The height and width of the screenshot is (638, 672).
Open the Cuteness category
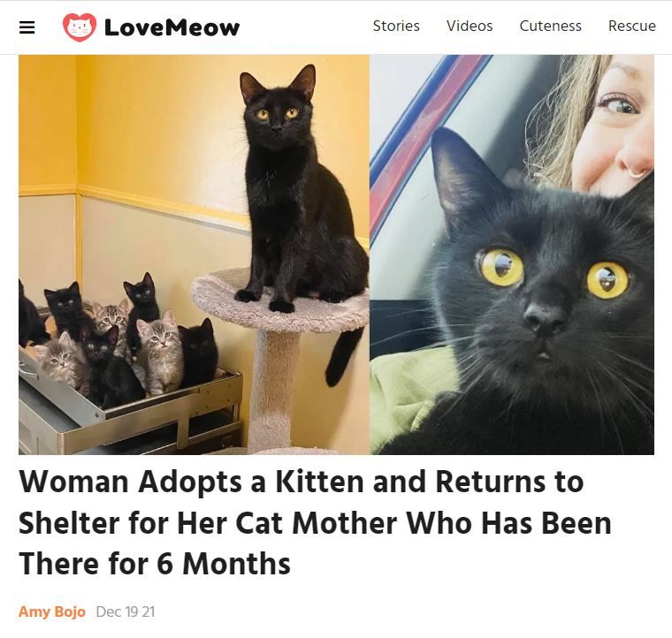(x=550, y=26)
